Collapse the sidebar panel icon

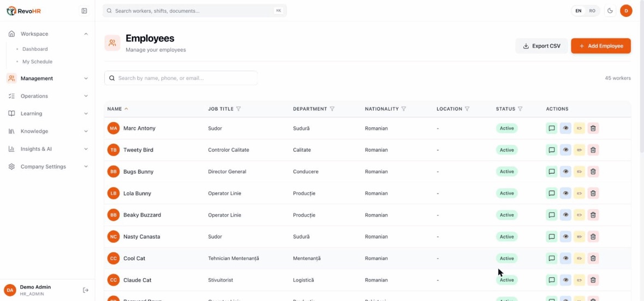84,11
